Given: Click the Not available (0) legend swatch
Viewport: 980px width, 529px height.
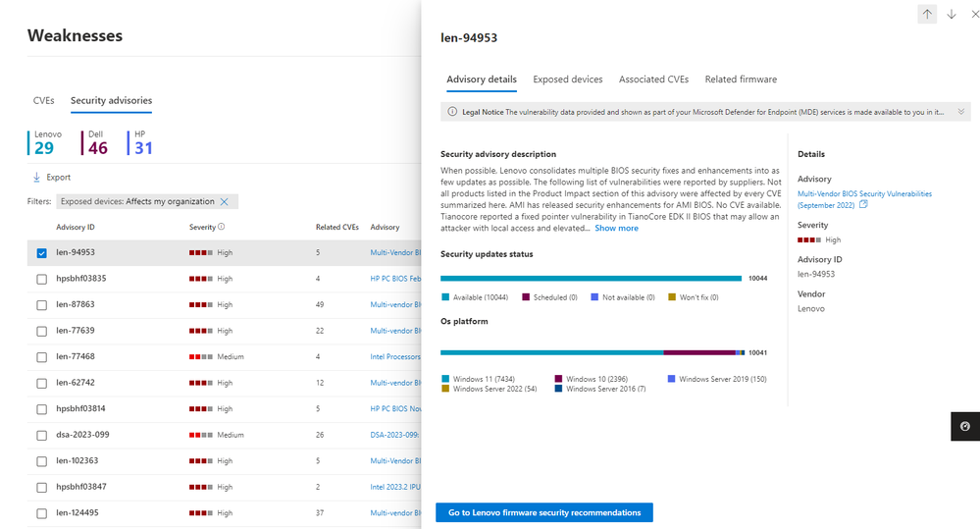Looking at the screenshot, I should [594, 297].
